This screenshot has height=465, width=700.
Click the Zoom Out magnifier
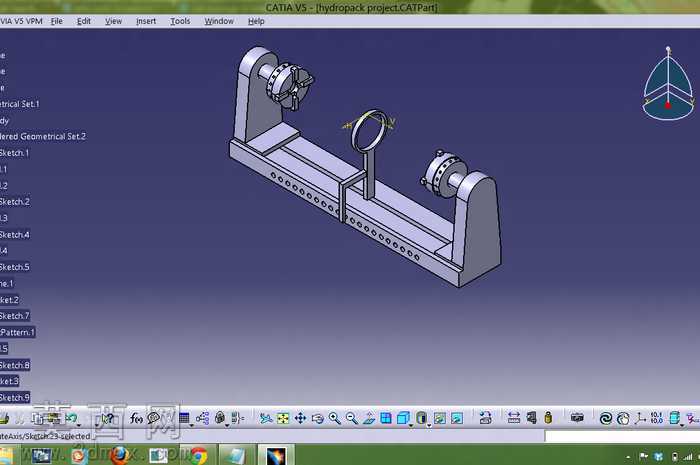point(352,418)
